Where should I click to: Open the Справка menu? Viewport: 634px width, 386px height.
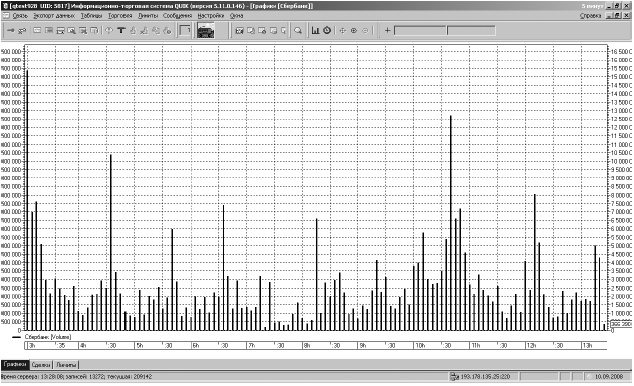click(590, 16)
